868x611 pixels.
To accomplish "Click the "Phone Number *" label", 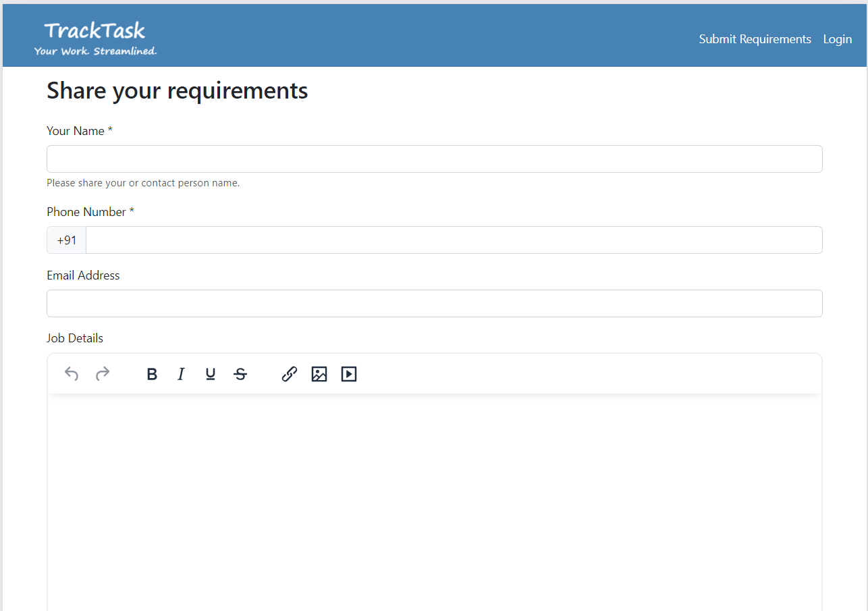I will pyautogui.click(x=90, y=212).
